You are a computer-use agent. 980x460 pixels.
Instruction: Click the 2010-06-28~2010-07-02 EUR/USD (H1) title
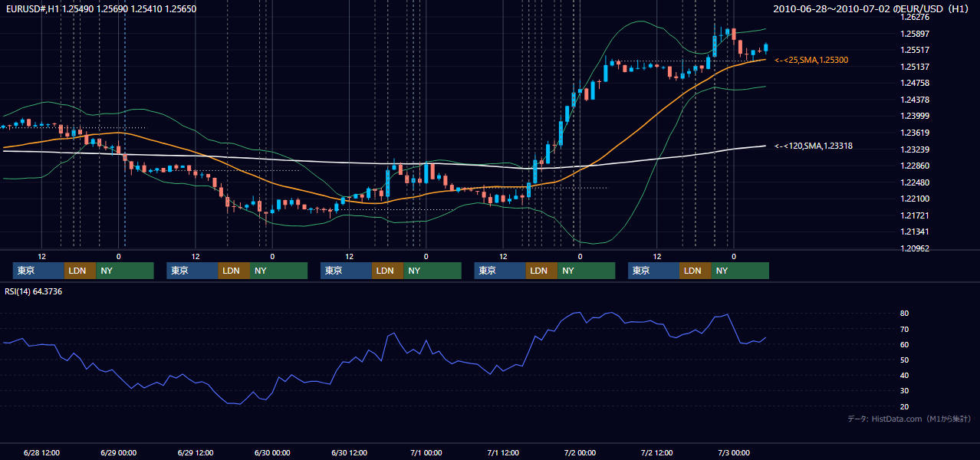pos(871,9)
